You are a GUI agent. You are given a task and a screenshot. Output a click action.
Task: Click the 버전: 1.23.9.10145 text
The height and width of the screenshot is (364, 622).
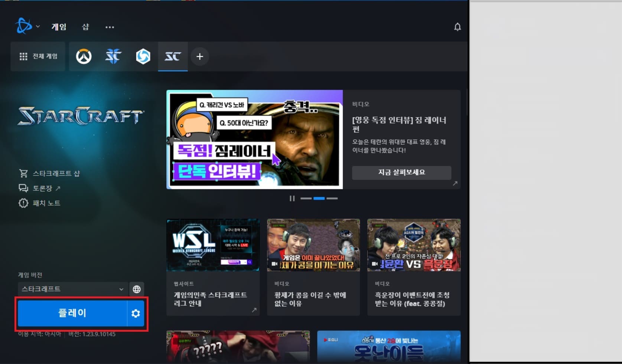coord(92,334)
